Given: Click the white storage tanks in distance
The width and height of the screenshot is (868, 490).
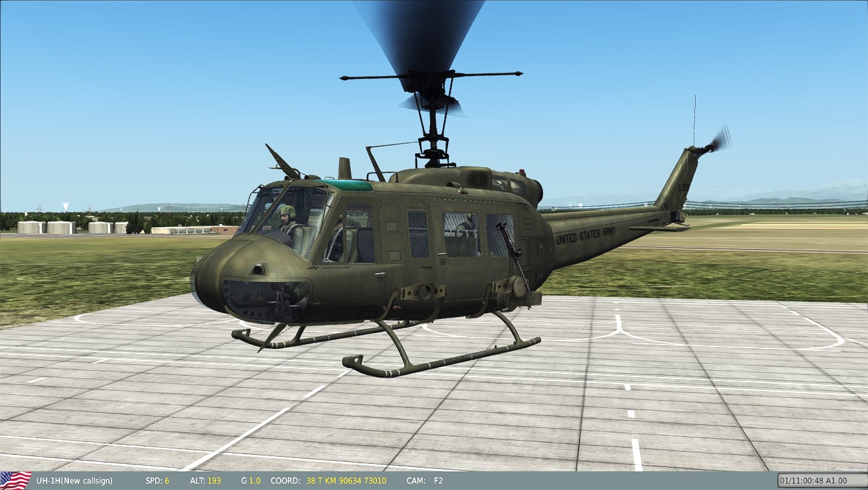Looking at the screenshot, I should tap(61, 227).
